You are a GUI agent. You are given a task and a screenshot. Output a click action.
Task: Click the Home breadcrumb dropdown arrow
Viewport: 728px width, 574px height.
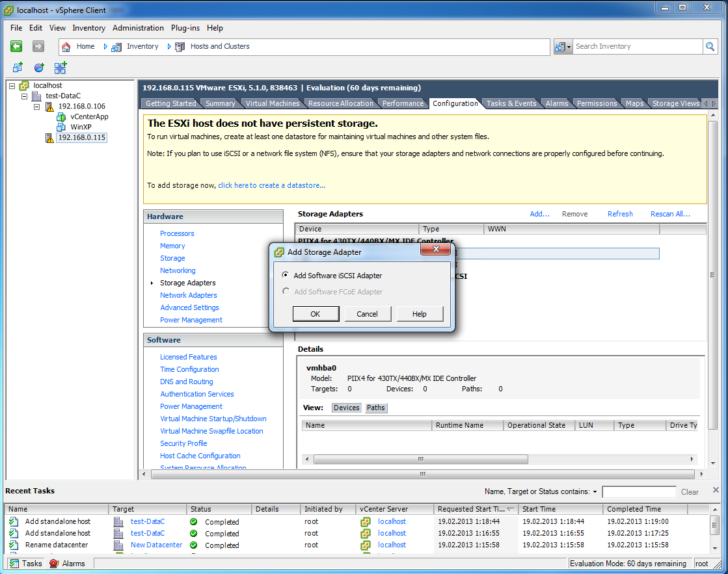tap(105, 46)
